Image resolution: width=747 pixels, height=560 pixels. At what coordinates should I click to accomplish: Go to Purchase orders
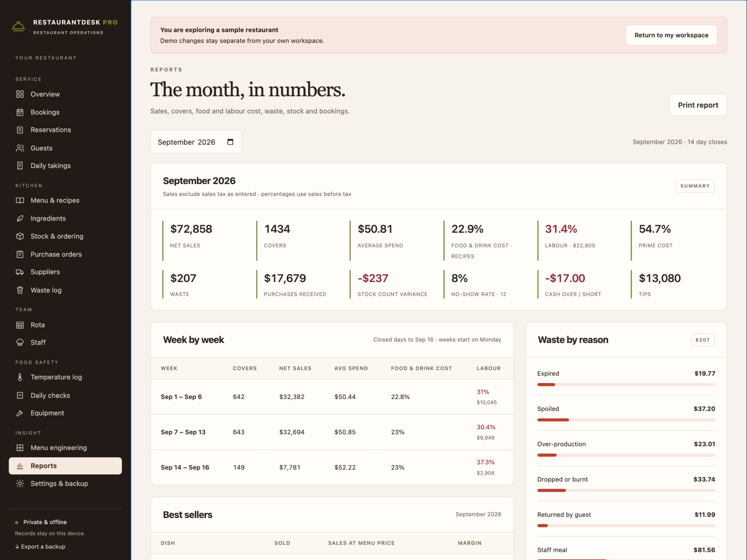(x=65, y=254)
